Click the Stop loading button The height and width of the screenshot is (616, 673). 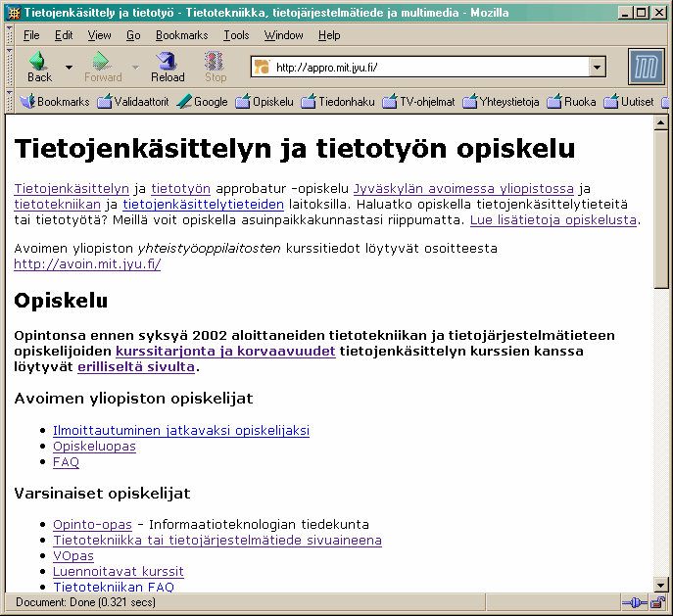point(216,67)
